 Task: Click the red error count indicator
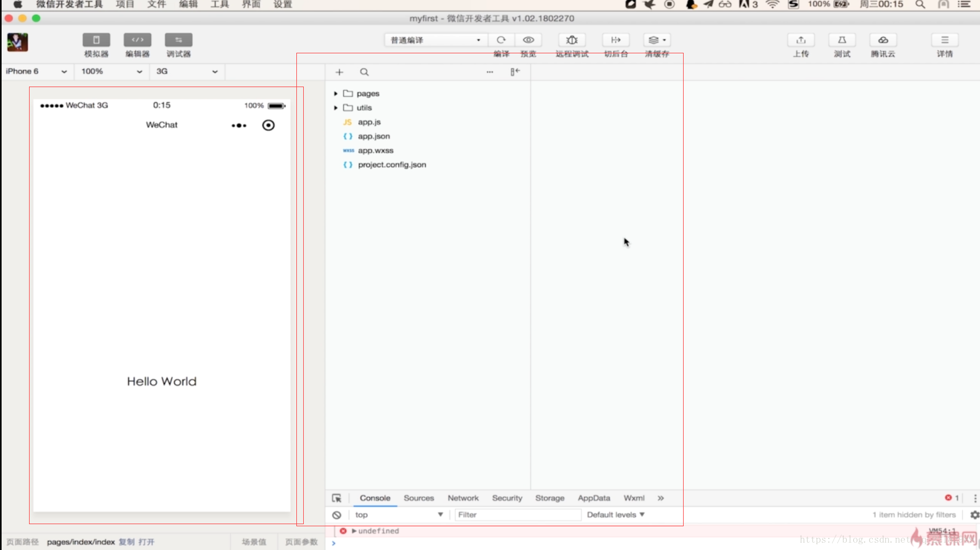(952, 498)
